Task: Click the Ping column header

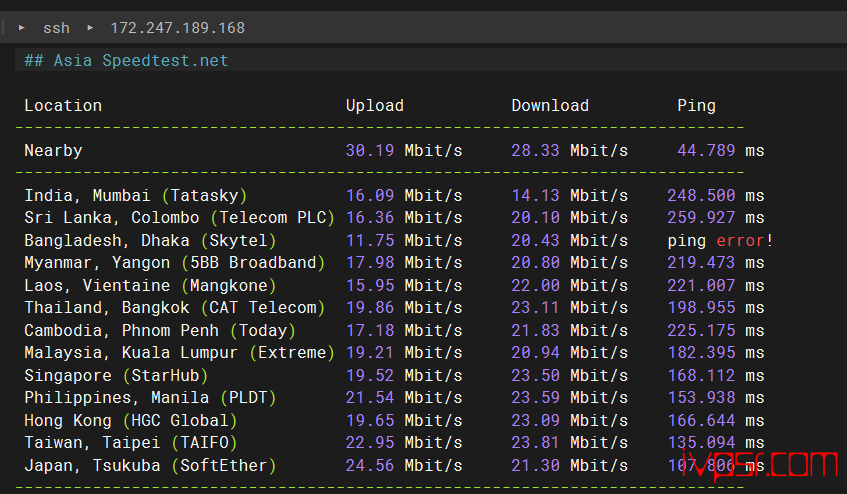Action: [x=696, y=105]
